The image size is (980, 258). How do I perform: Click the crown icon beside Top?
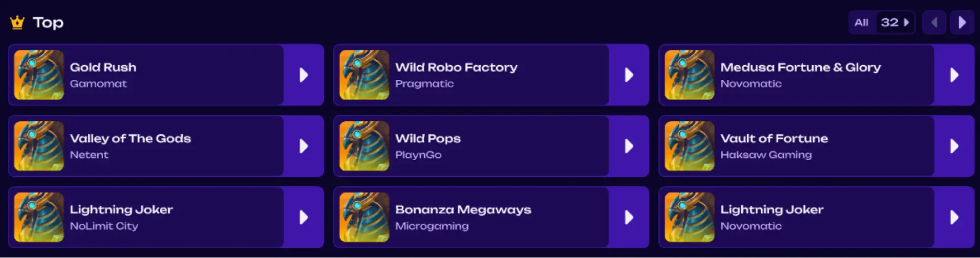pos(17,23)
